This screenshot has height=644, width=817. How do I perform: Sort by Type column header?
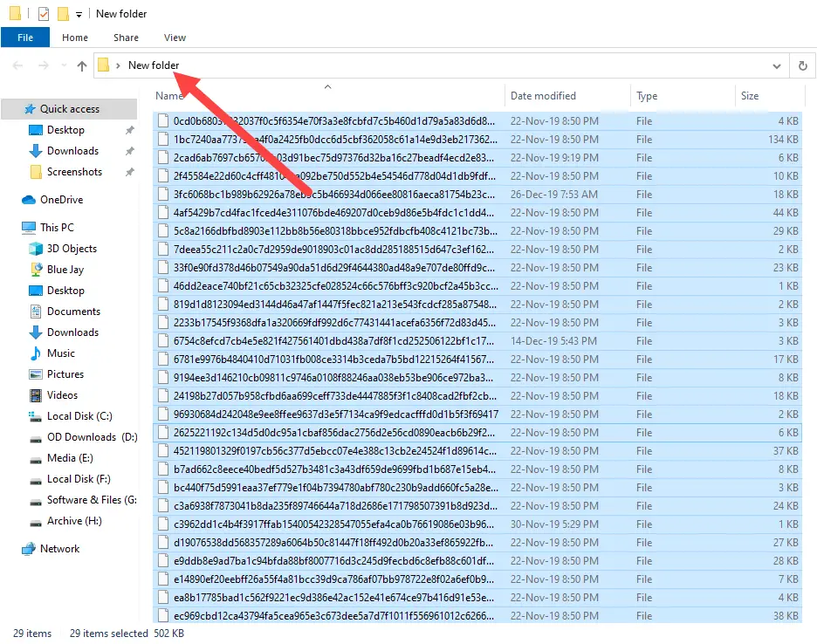coord(647,96)
